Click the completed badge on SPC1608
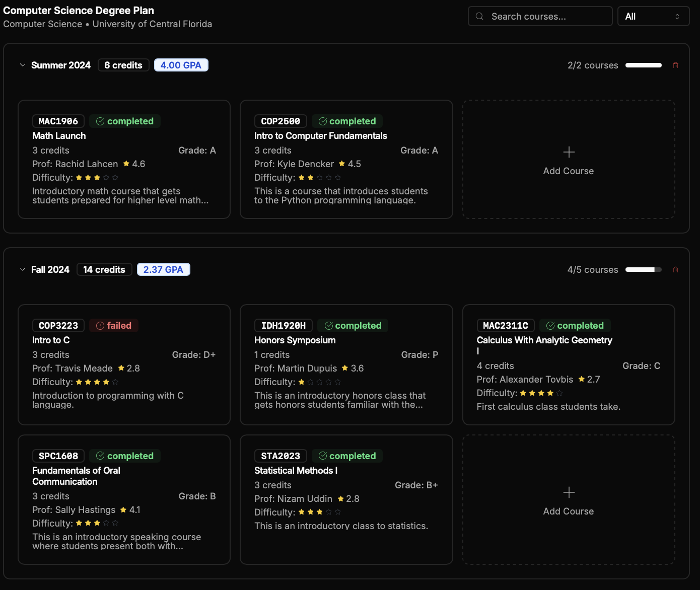Image resolution: width=700 pixels, height=590 pixels. (x=125, y=456)
